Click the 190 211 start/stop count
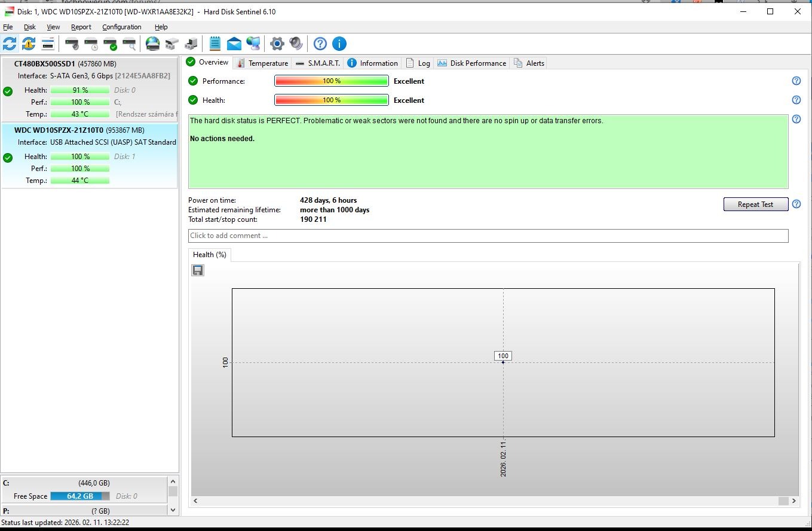 (313, 219)
